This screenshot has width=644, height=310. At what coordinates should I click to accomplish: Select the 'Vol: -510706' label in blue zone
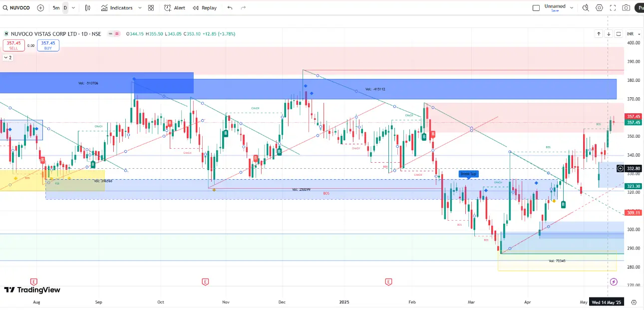pos(88,83)
